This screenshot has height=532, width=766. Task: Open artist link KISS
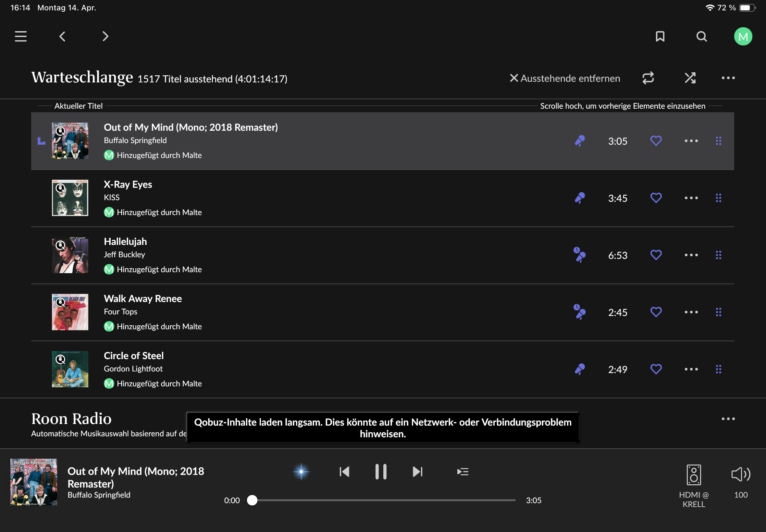click(x=112, y=197)
